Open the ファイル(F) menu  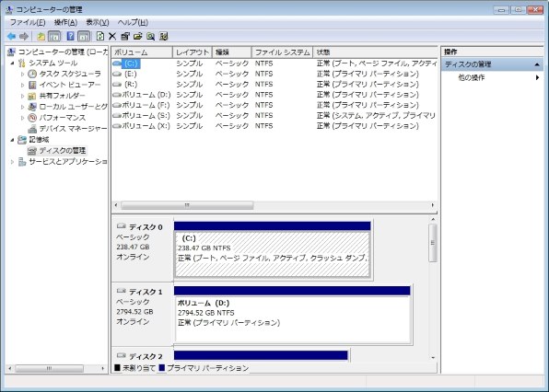(28, 23)
